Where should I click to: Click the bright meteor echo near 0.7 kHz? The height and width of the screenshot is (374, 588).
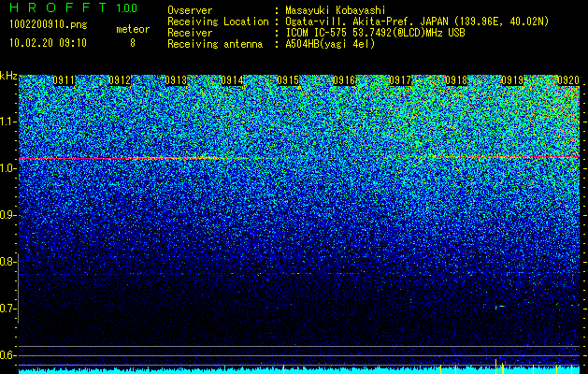click(499, 307)
